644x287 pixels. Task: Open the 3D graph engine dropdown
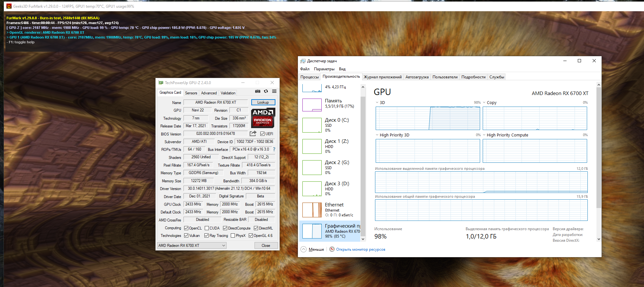pyautogui.click(x=377, y=103)
